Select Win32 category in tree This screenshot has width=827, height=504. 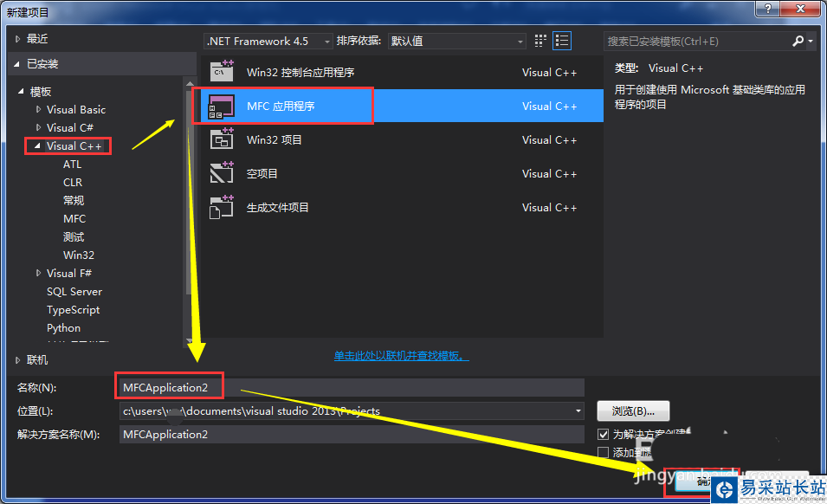pyautogui.click(x=79, y=255)
